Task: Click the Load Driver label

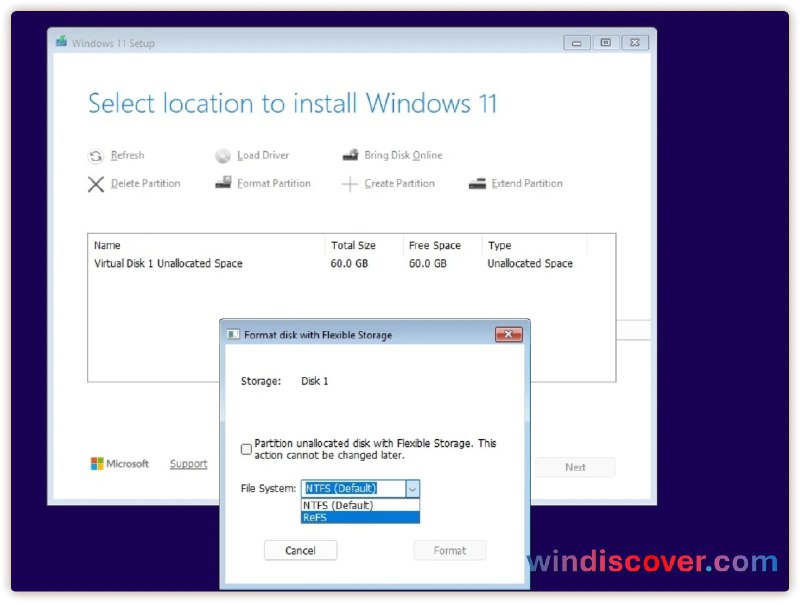Action: pyautogui.click(x=263, y=155)
